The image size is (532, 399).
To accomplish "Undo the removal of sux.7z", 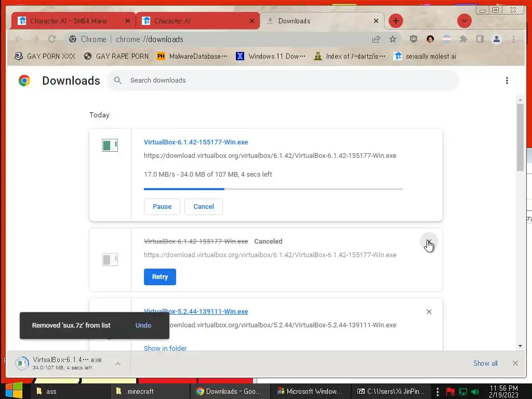I will (143, 325).
